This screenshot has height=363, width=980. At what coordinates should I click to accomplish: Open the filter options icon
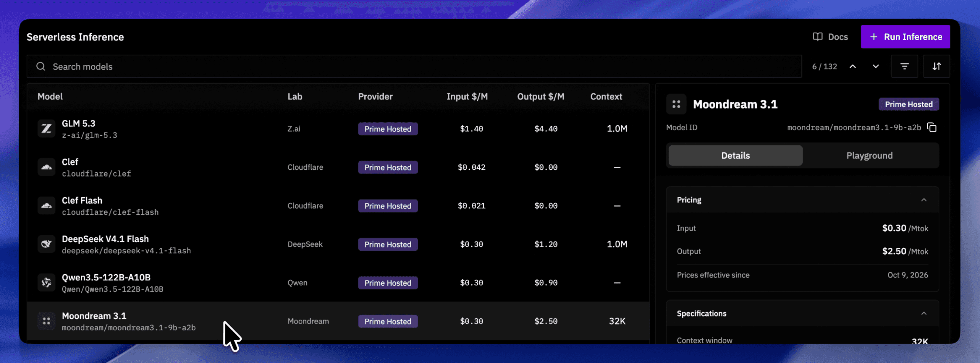[x=904, y=67]
